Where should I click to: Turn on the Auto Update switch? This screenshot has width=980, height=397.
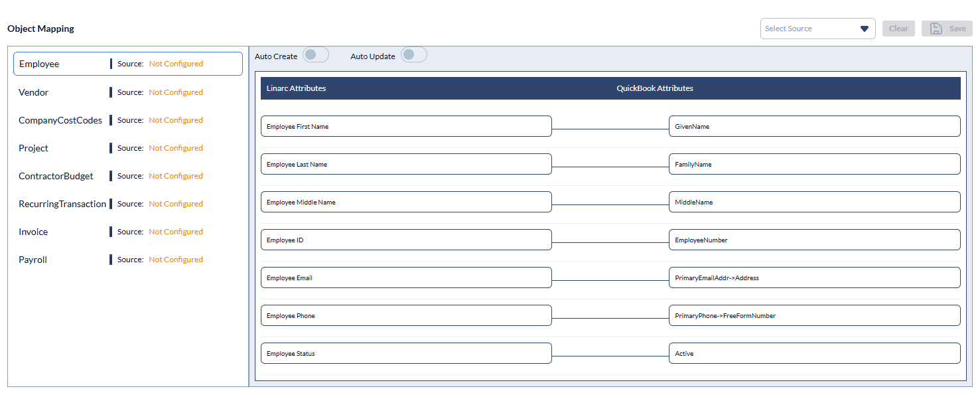(x=414, y=55)
